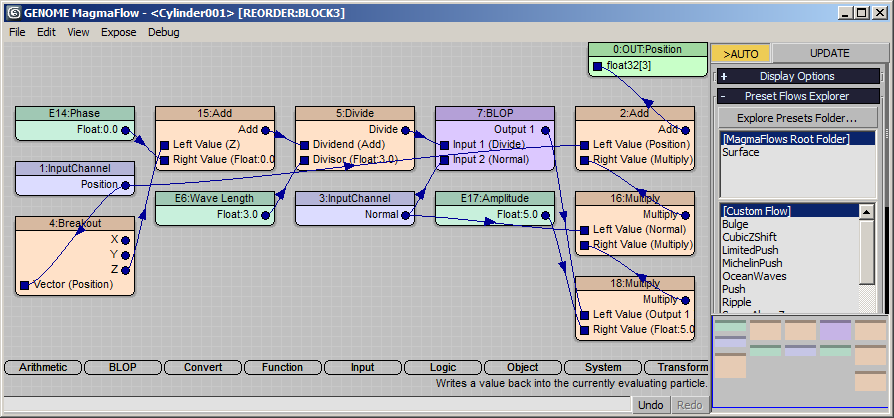
Task: Select the LimitedPush preset
Action: pos(750,250)
